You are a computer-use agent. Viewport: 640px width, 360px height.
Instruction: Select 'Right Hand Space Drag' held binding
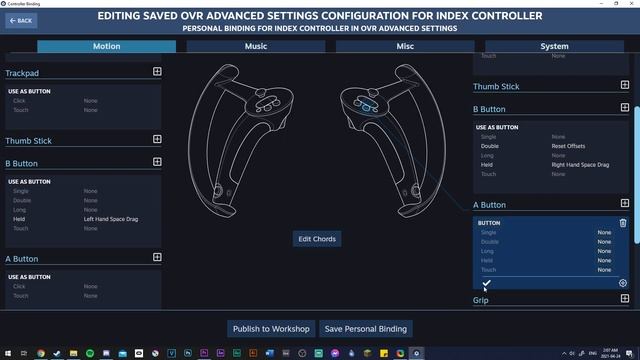tap(580, 165)
